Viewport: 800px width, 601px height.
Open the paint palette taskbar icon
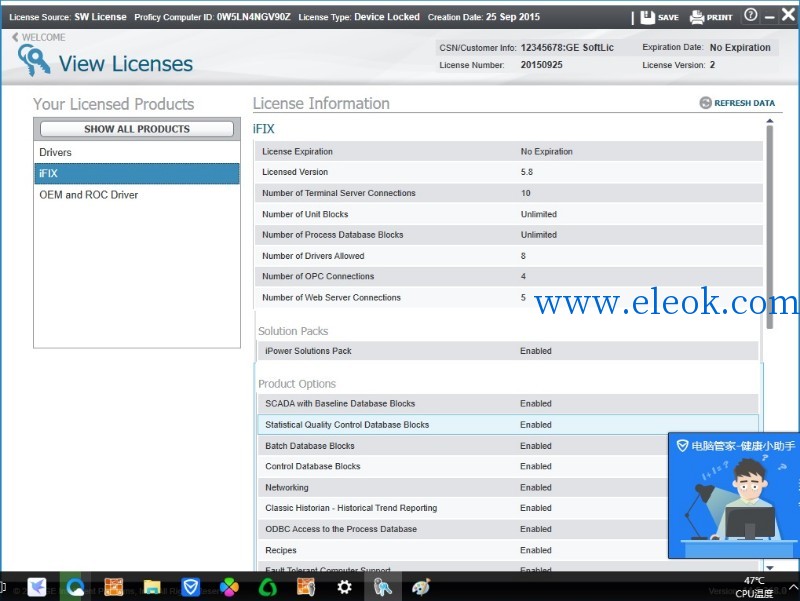click(421, 587)
